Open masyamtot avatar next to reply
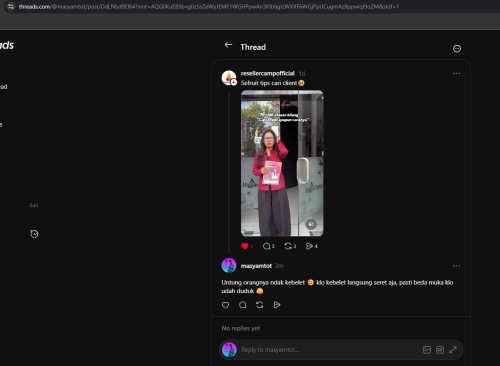 229,266
